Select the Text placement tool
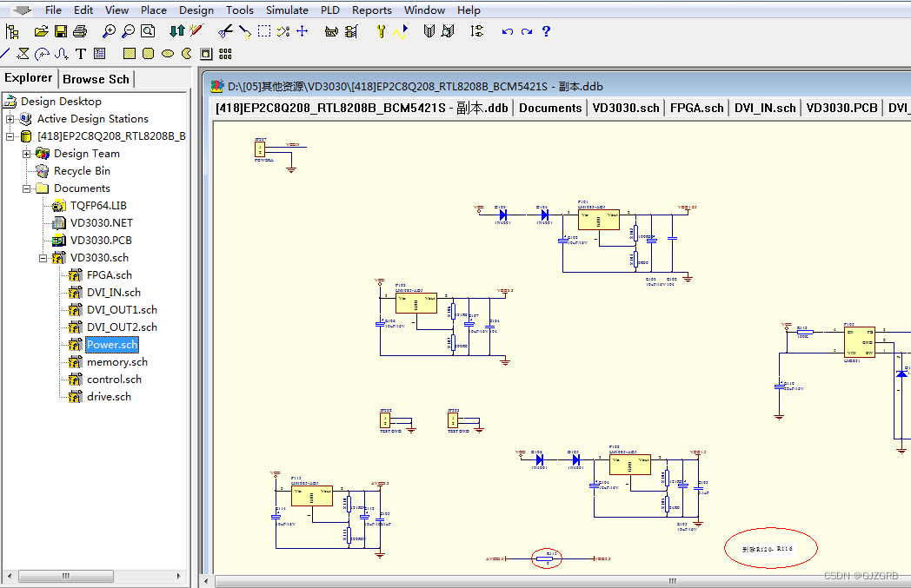 [80, 52]
